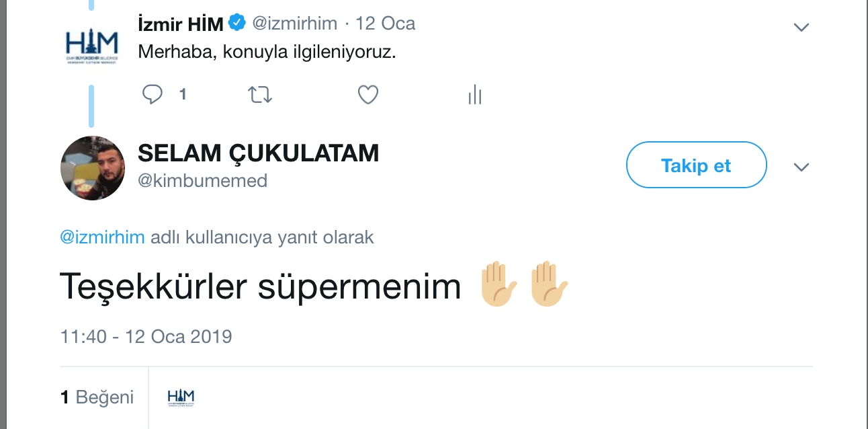Expand the İzmir HİM tweet options chevron

(x=801, y=27)
